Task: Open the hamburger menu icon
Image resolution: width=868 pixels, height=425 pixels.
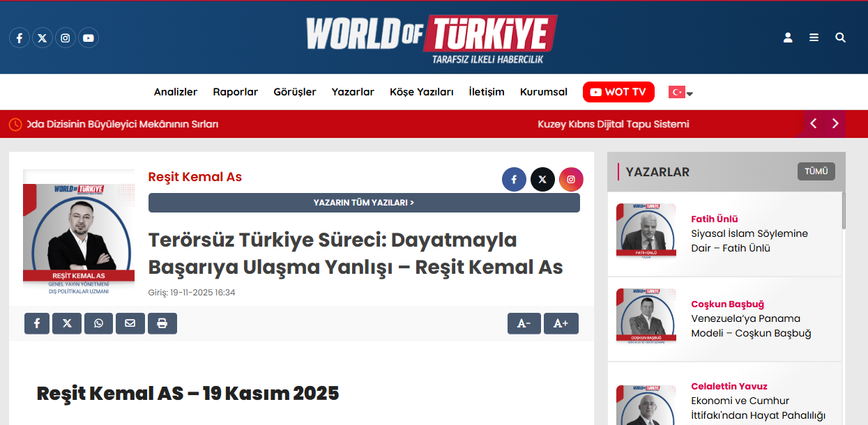Action: click(x=814, y=38)
